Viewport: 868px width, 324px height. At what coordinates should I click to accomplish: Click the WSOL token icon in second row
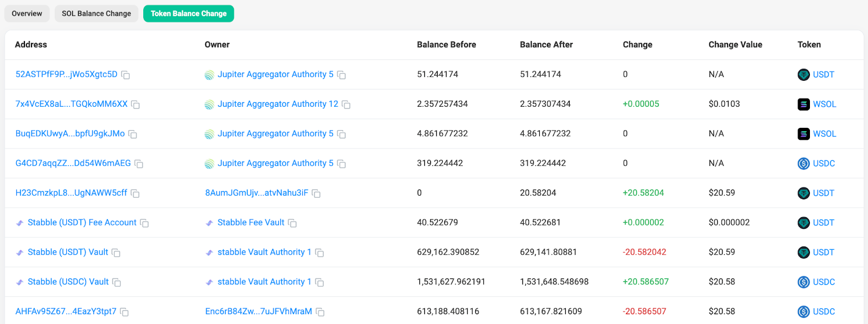click(x=803, y=104)
